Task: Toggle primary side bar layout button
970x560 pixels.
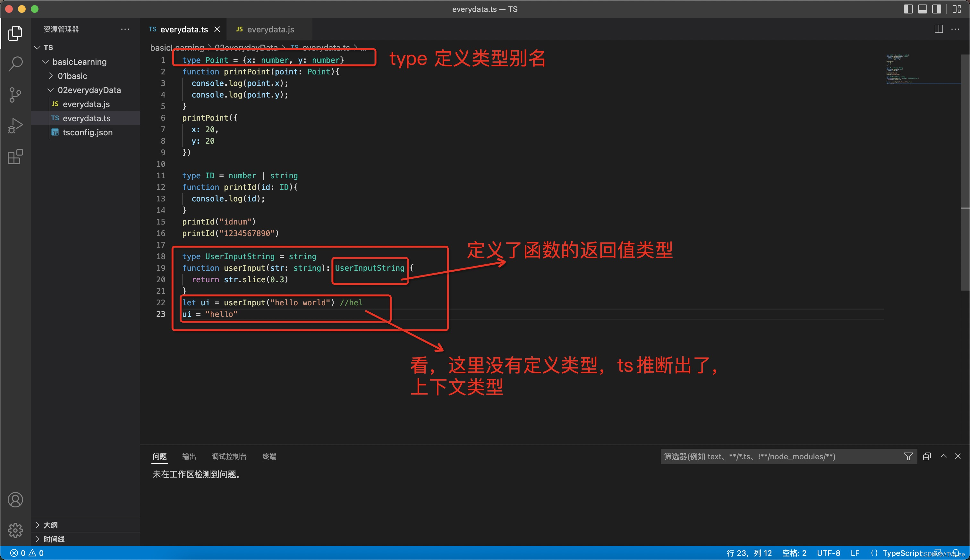Action: click(x=908, y=9)
